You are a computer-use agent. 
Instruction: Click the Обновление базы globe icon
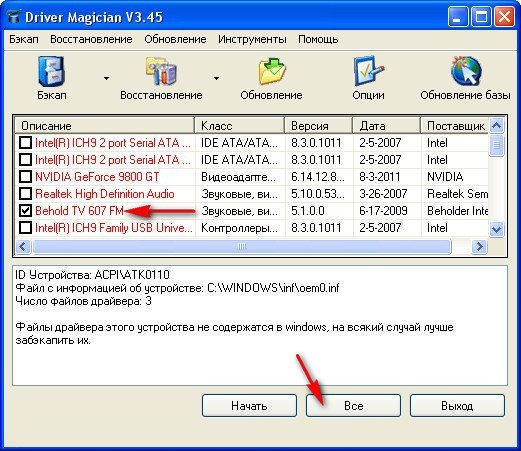[x=465, y=71]
